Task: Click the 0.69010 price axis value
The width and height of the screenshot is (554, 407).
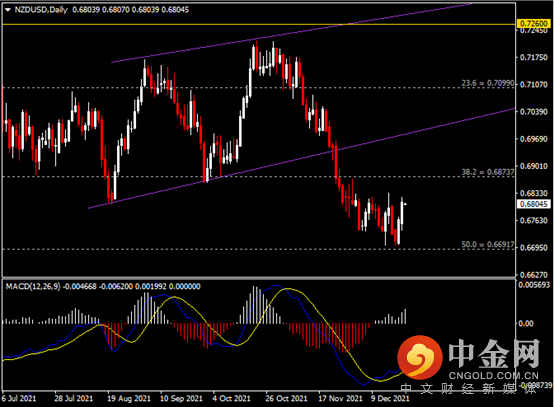Action: [534, 166]
